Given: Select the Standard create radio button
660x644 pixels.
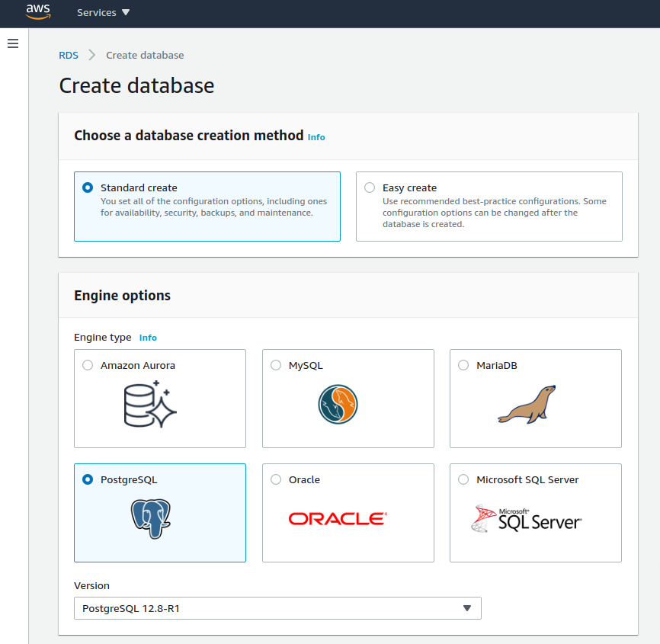Looking at the screenshot, I should point(88,187).
